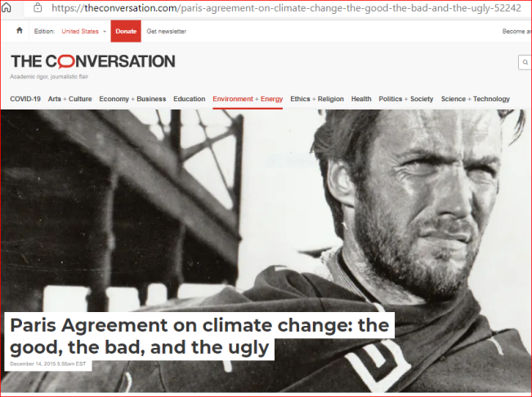532x397 pixels.
Task: Click the Paris Agreement article headline
Action: pos(199,336)
